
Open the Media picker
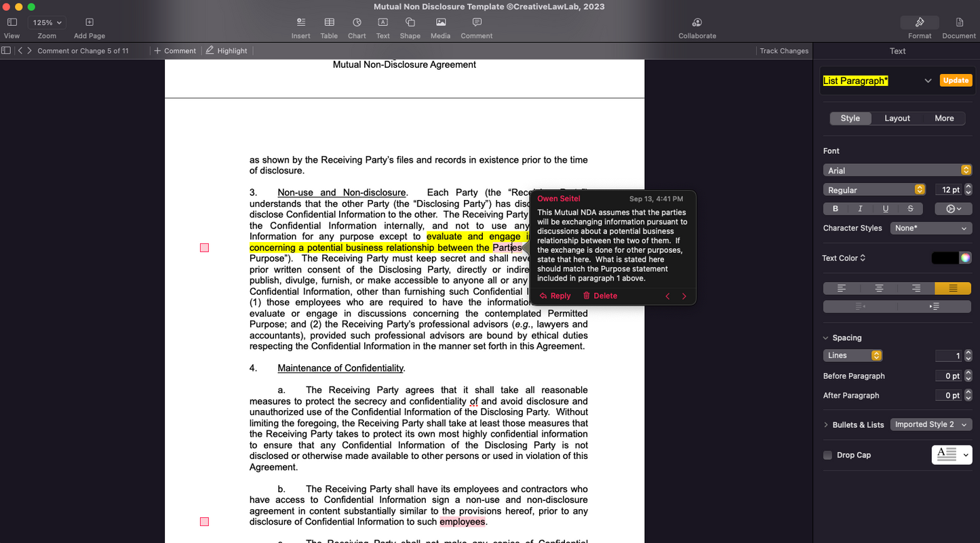point(441,22)
